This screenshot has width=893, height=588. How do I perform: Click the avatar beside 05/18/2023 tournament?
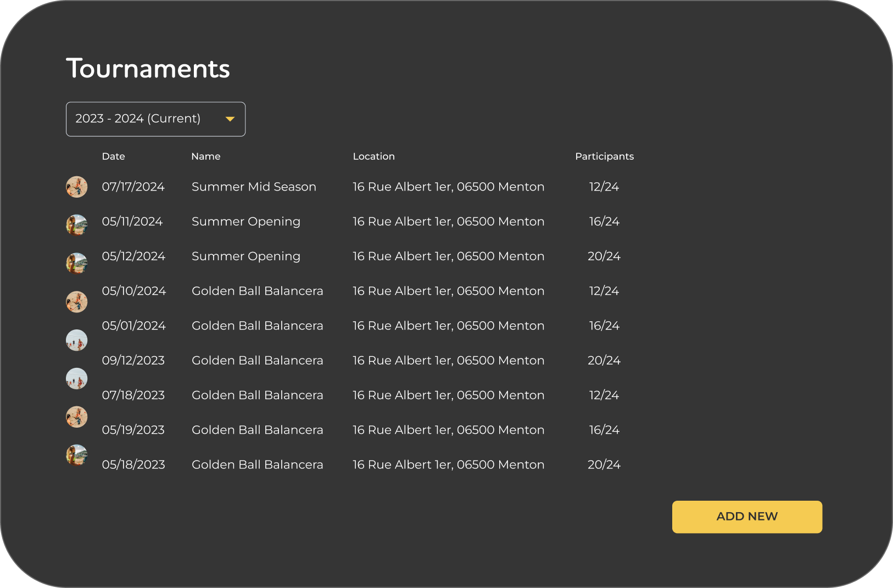coord(77,455)
